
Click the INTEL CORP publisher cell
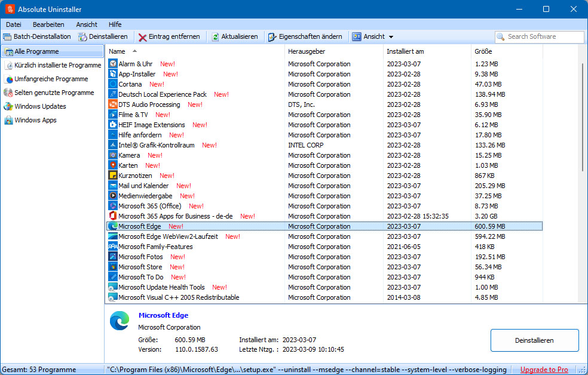(x=305, y=145)
